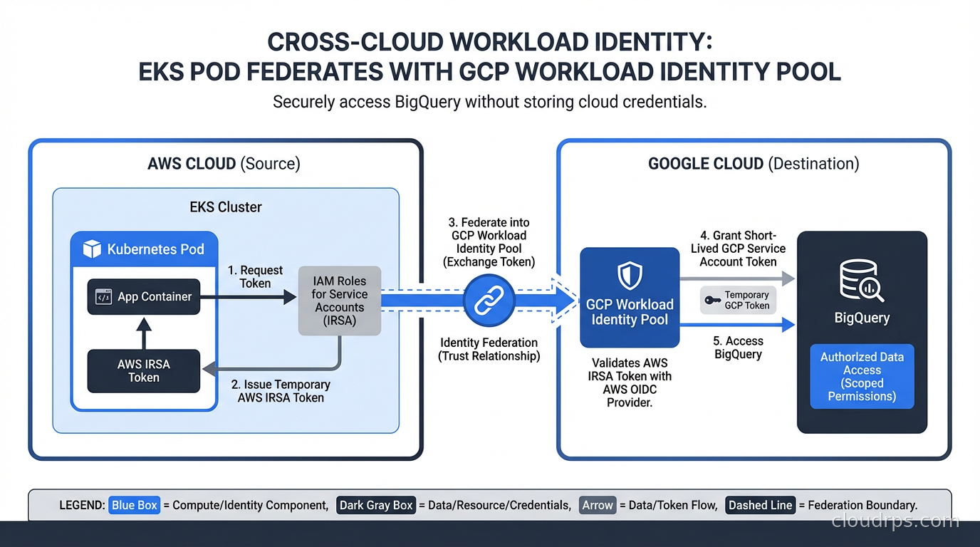Click the chain-link Identity Federation icon
Viewport: 980px width, 547px height.
[489, 301]
